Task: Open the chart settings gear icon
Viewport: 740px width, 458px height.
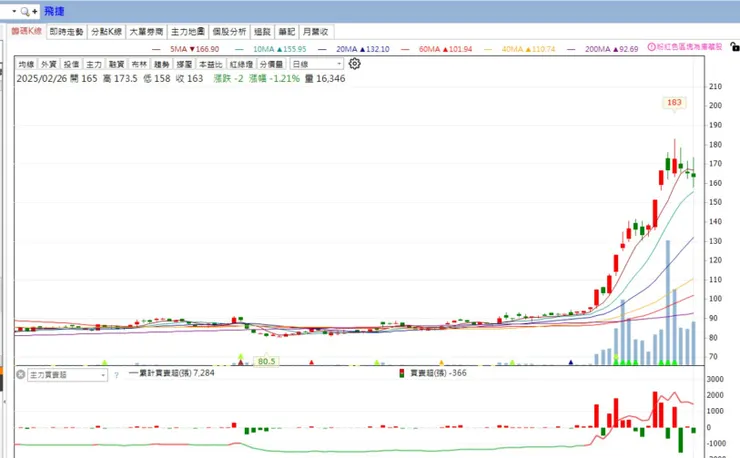Action: tap(354, 64)
